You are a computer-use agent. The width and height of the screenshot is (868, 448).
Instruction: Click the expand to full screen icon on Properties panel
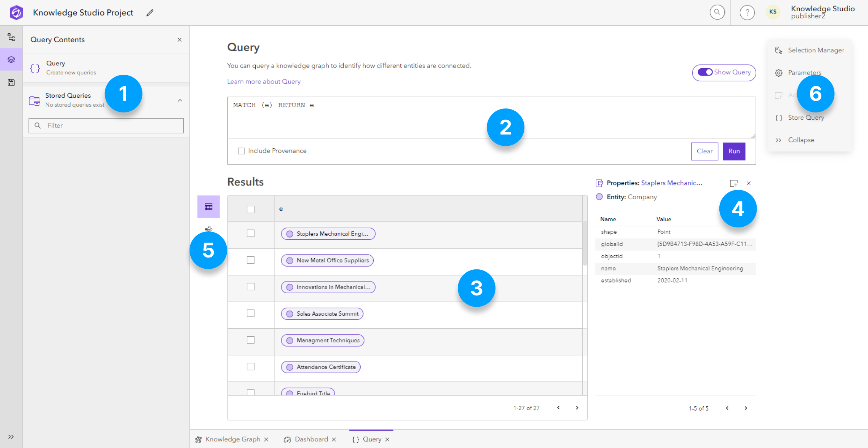tap(733, 183)
